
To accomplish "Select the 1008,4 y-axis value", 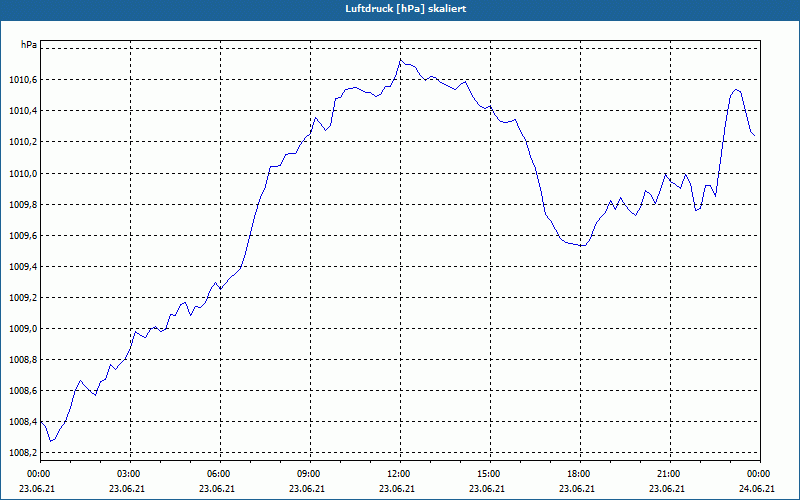I will [x=23, y=422].
